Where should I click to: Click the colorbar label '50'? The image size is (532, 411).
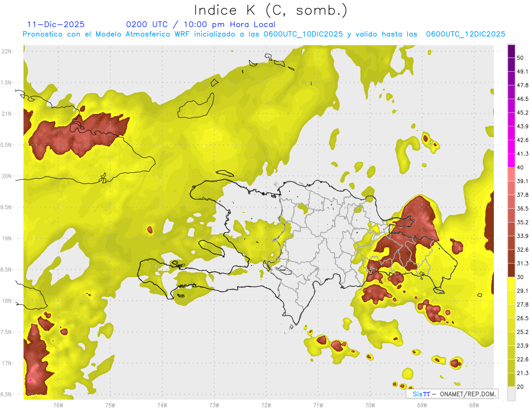click(x=520, y=58)
